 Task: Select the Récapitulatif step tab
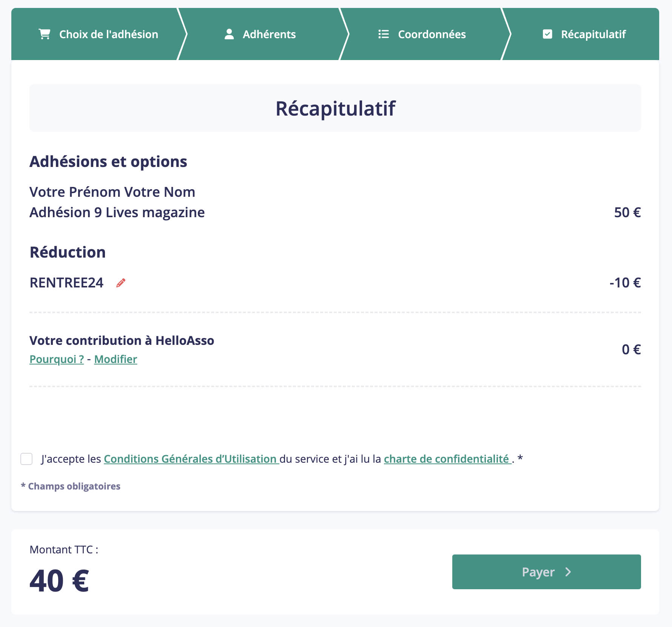coord(584,34)
